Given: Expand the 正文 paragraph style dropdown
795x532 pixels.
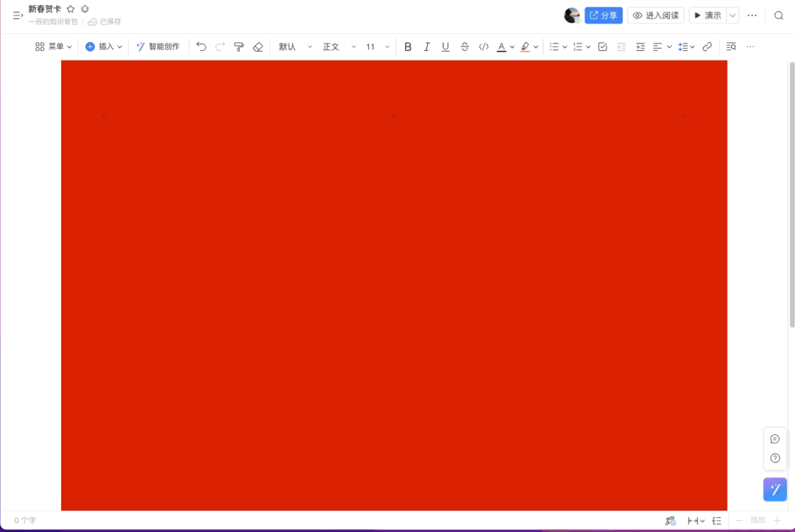Looking at the screenshot, I should [339, 47].
